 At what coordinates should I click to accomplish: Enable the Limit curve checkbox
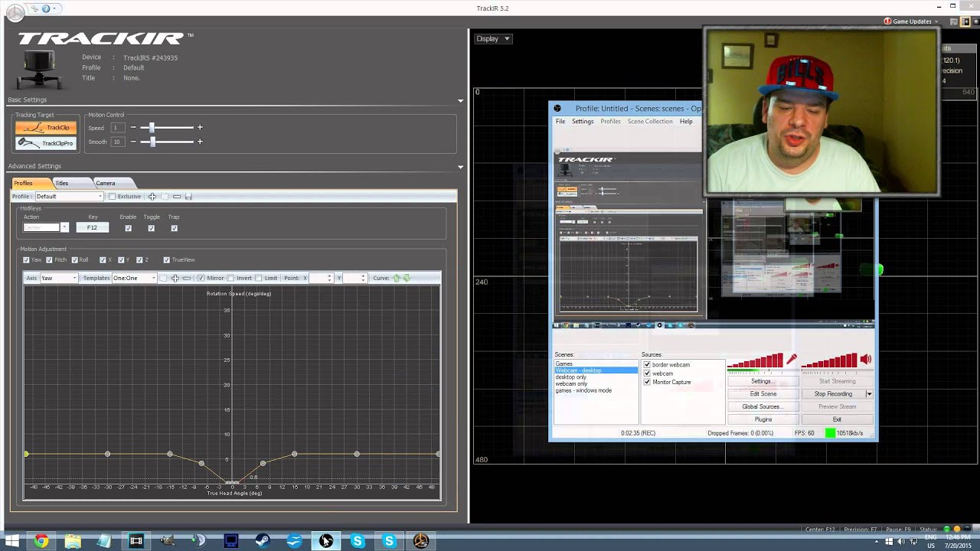coord(259,278)
